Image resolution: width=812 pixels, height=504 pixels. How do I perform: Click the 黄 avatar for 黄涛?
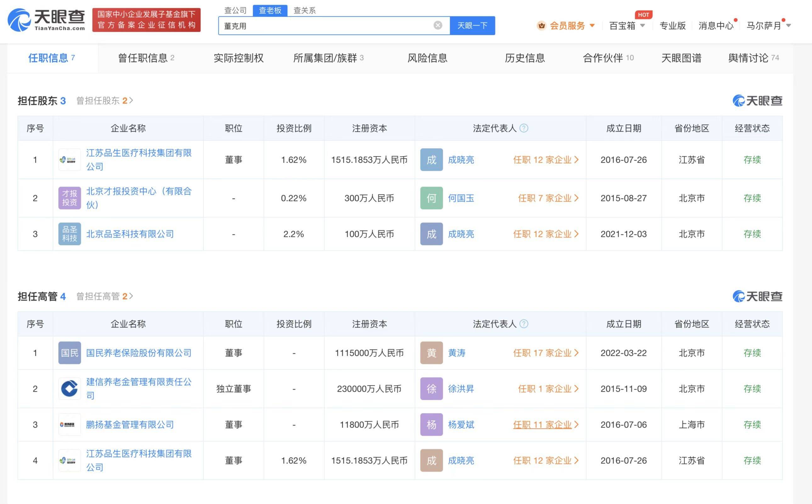[x=431, y=353]
